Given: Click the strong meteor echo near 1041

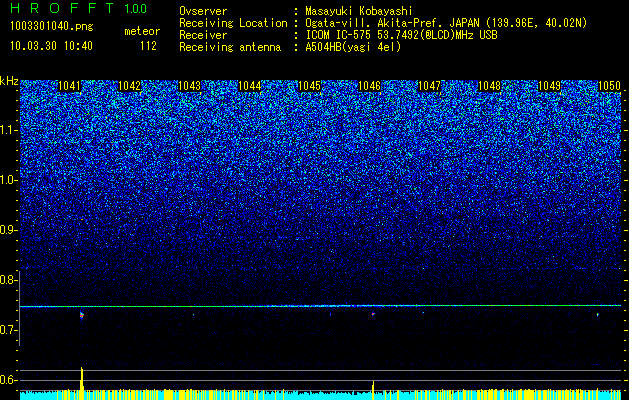Looking at the screenshot, I should click(82, 315).
